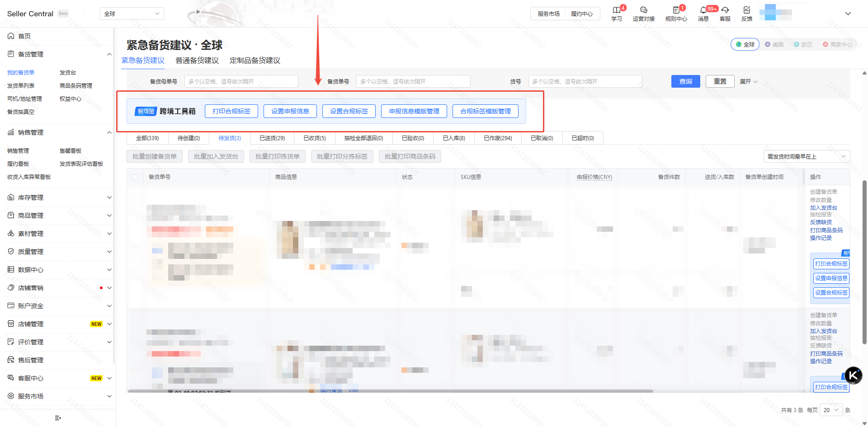Image resolution: width=868 pixels, height=427 pixels.
Task: Collapse the 销售管理 section chevron
Action: (x=109, y=132)
